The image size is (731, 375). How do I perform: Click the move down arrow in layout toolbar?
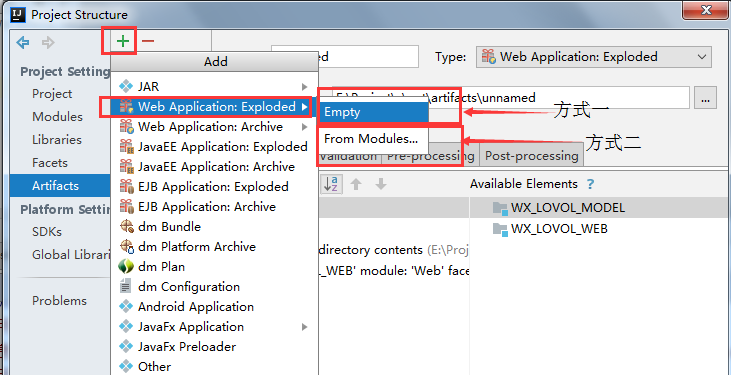tap(381, 184)
